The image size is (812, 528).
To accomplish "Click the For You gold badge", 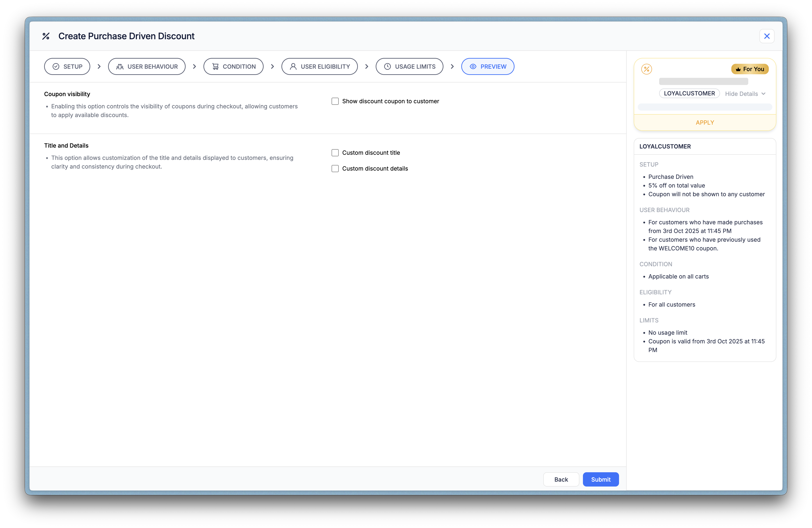I will point(750,69).
